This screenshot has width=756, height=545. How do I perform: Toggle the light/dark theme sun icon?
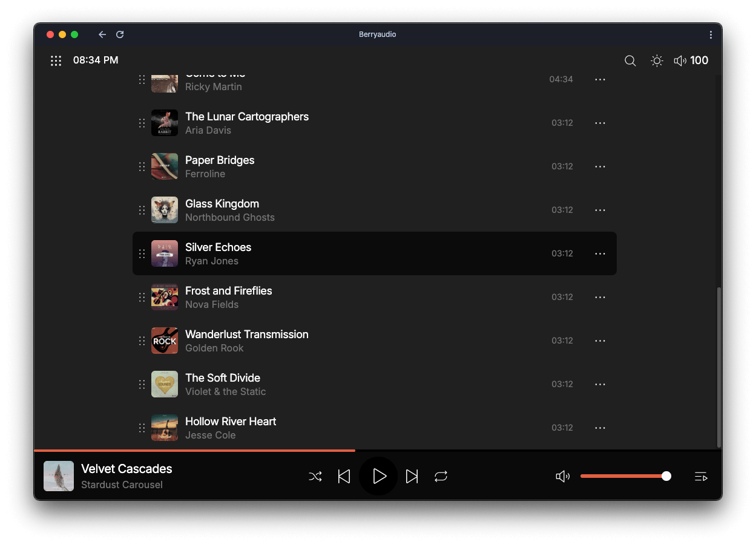coord(657,60)
